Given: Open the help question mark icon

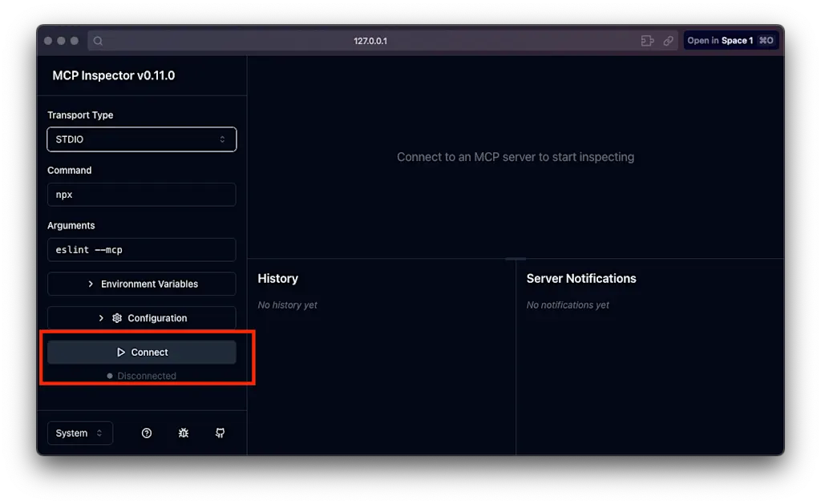Looking at the screenshot, I should coord(147,433).
